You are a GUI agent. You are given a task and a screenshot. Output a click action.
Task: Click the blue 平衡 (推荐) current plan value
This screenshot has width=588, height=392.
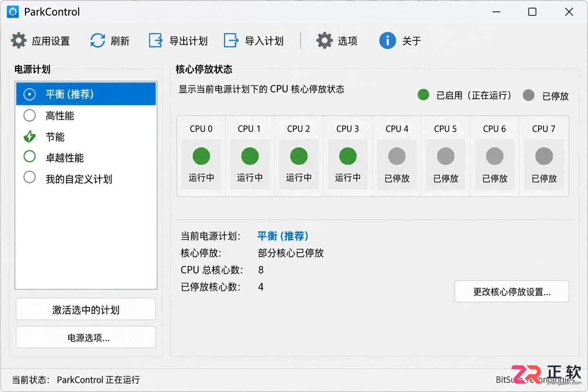coord(283,236)
